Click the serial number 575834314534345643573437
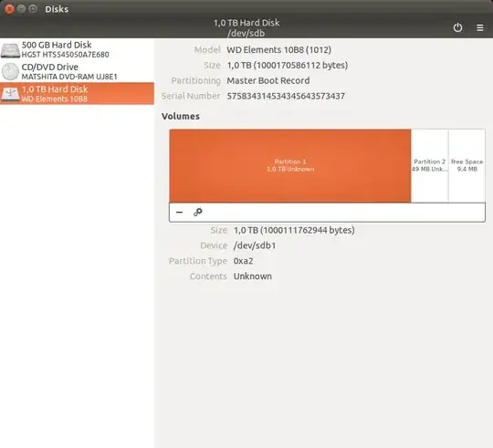This screenshot has width=493, height=448. 286,96
